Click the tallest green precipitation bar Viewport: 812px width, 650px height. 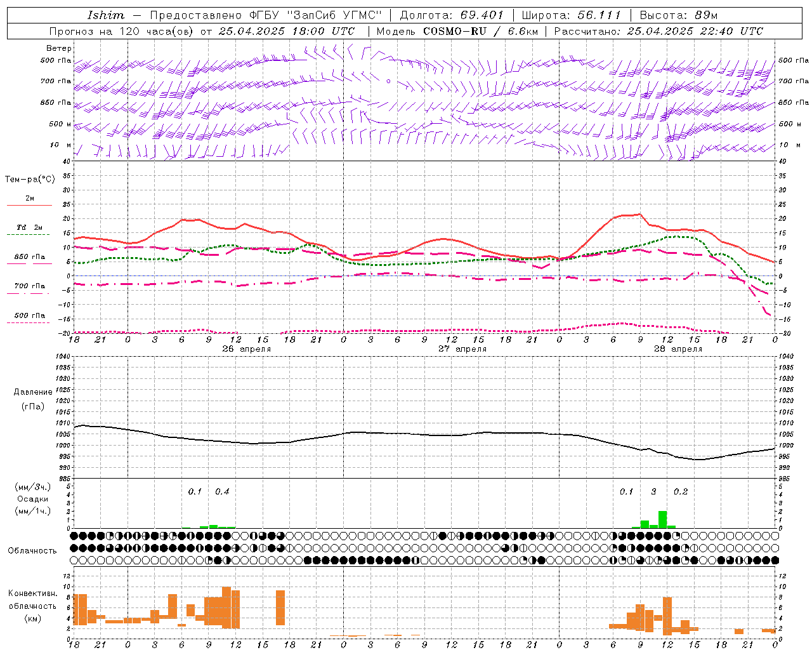(x=662, y=519)
